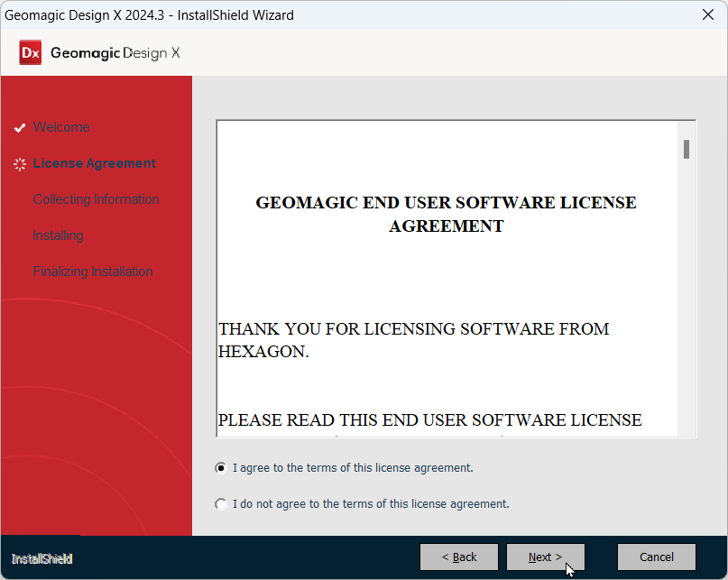This screenshot has height=580, width=728.
Task: Click the Finalizing Installation step label
Action: pyautogui.click(x=93, y=272)
